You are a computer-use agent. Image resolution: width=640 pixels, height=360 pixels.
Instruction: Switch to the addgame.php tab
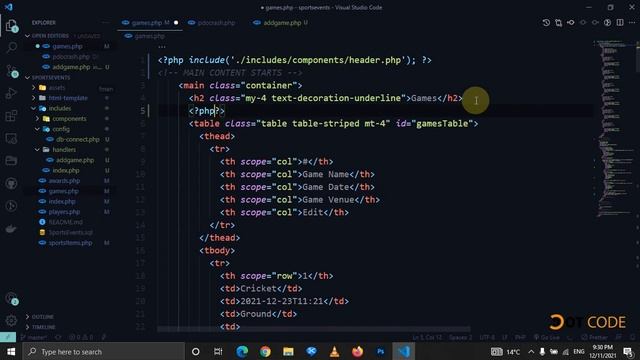tap(282, 23)
